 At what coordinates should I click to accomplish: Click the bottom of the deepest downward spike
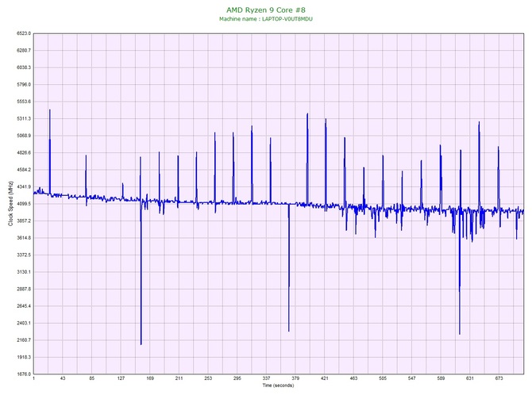tap(141, 344)
